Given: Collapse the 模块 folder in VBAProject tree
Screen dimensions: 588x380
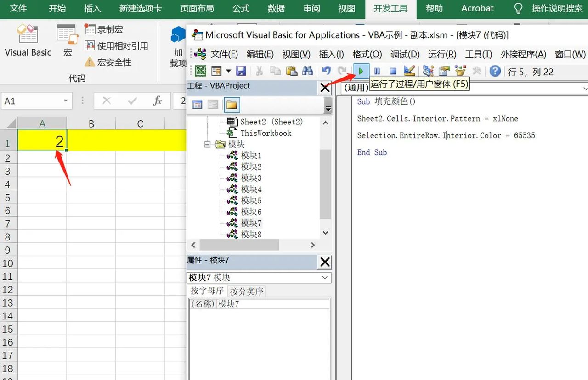Looking at the screenshot, I should [207, 144].
